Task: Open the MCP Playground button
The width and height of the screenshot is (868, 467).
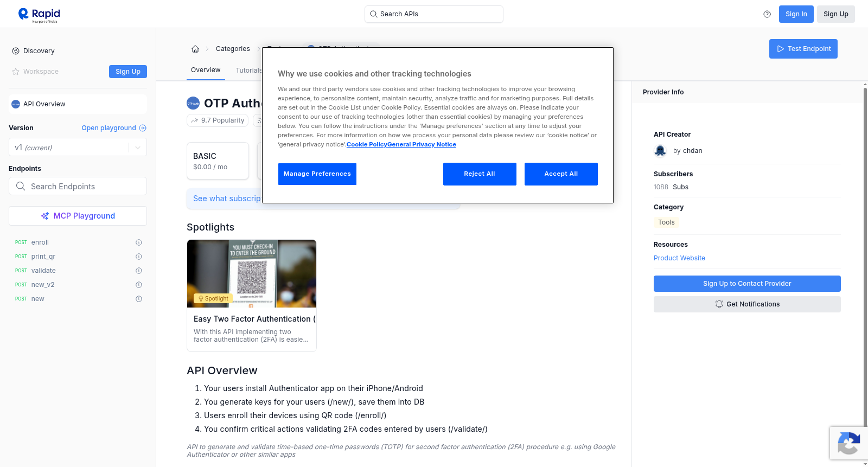Action: 78,216
